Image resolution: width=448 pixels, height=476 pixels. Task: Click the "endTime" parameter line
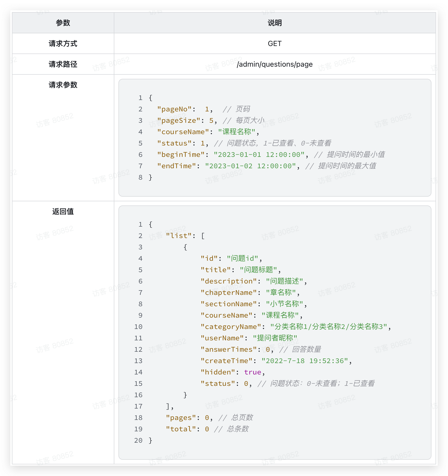tap(267, 166)
